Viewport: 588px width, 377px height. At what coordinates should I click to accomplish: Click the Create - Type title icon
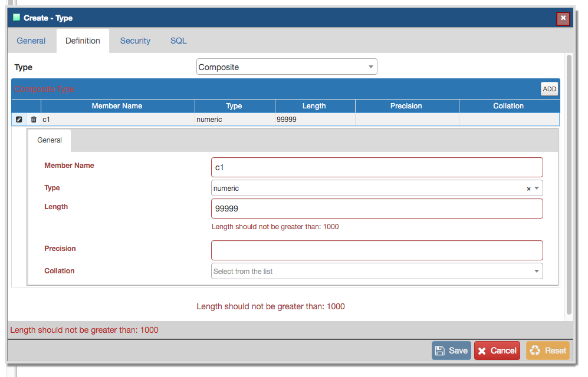[17, 18]
